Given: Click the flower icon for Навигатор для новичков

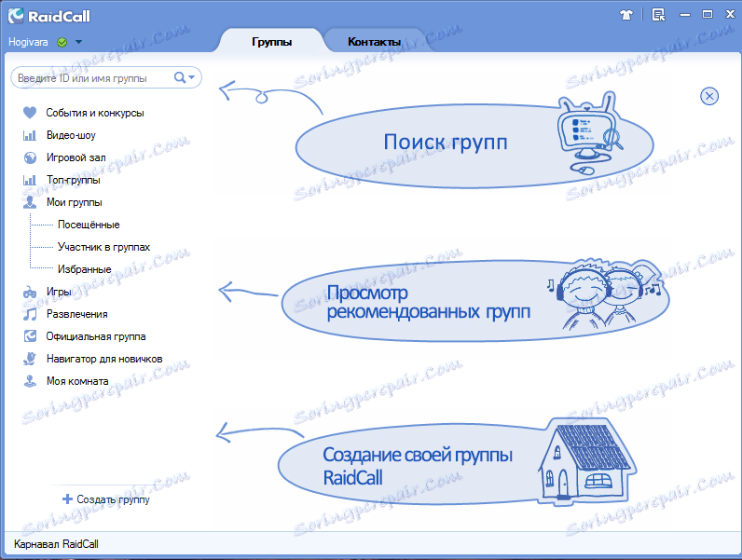Looking at the screenshot, I should (x=30, y=359).
